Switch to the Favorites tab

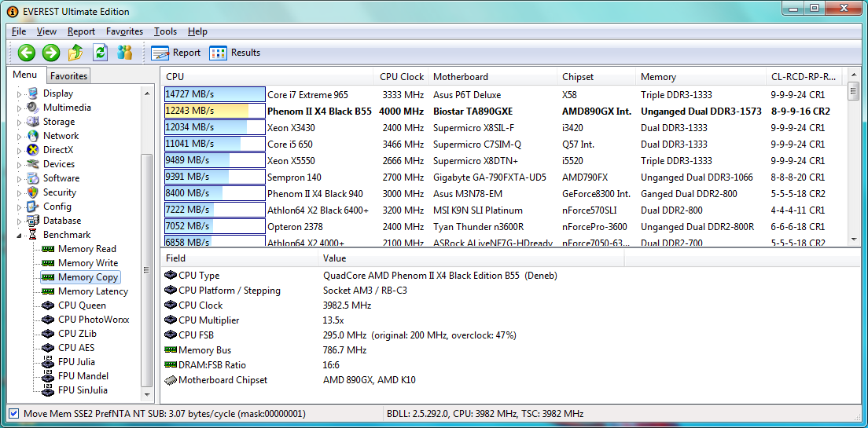coord(68,75)
